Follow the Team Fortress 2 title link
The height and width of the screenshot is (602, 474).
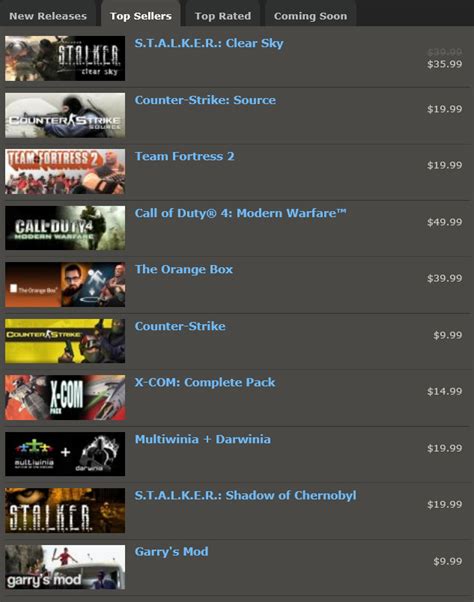[184, 156]
